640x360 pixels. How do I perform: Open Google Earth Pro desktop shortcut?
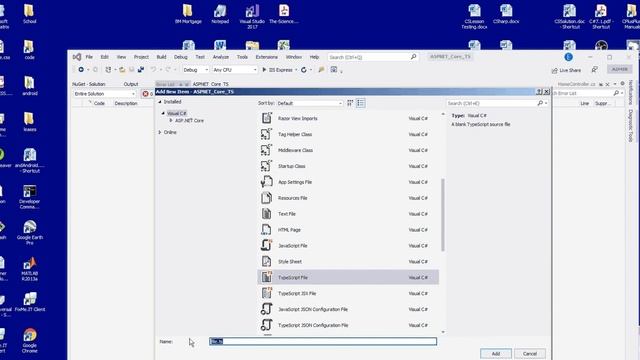pyautogui.click(x=29, y=233)
